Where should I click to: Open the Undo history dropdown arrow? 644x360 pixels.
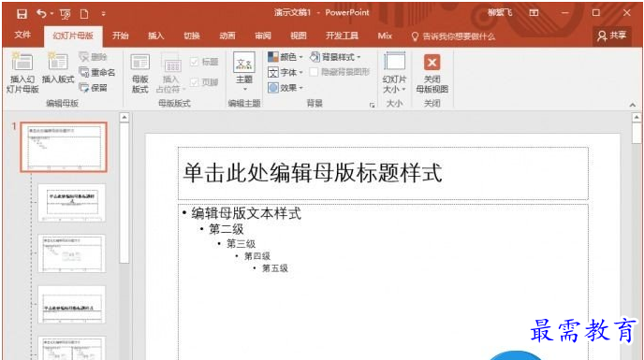51,14
